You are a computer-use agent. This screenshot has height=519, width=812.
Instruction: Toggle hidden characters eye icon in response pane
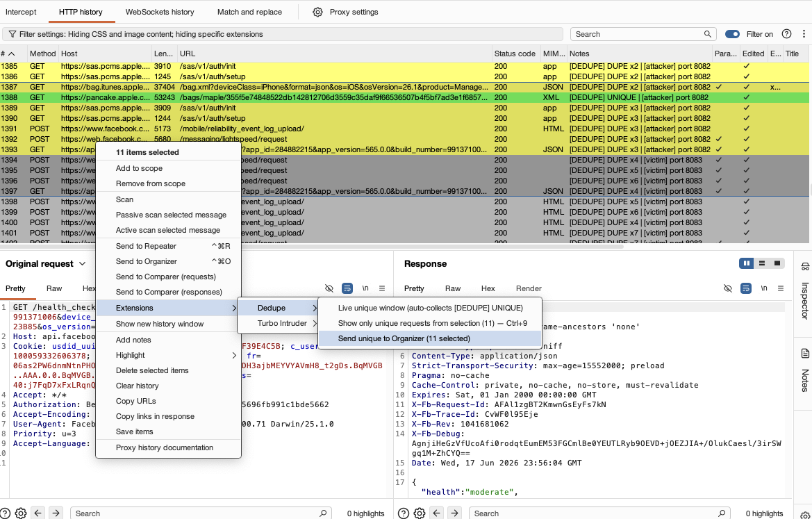pyautogui.click(x=727, y=288)
